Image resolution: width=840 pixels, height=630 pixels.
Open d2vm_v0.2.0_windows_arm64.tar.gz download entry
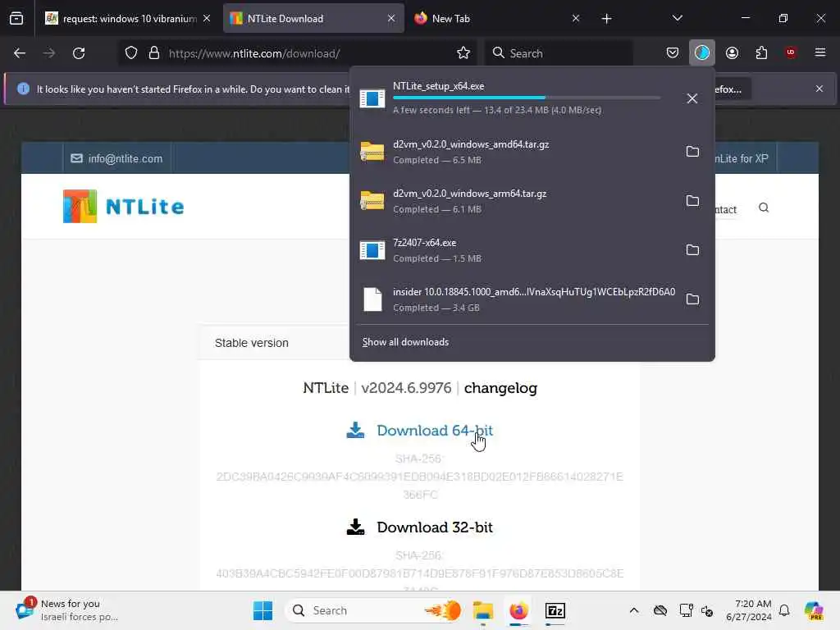tap(514, 201)
